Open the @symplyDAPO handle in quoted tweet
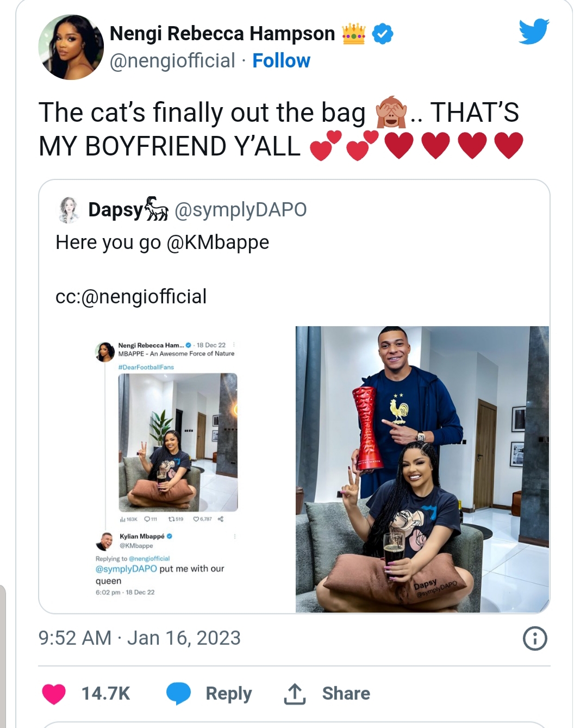This screenshot has height=728, width=587. (x=240, y=210)
